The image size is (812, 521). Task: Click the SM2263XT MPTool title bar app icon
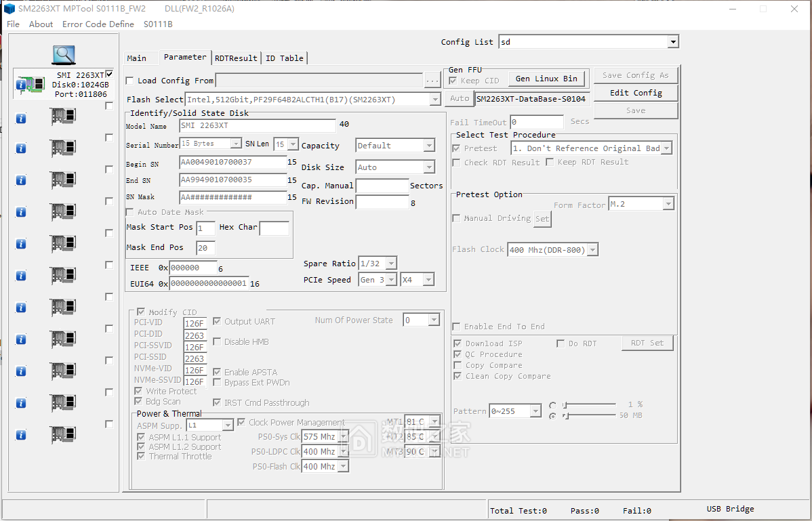(x=9, y=9)
